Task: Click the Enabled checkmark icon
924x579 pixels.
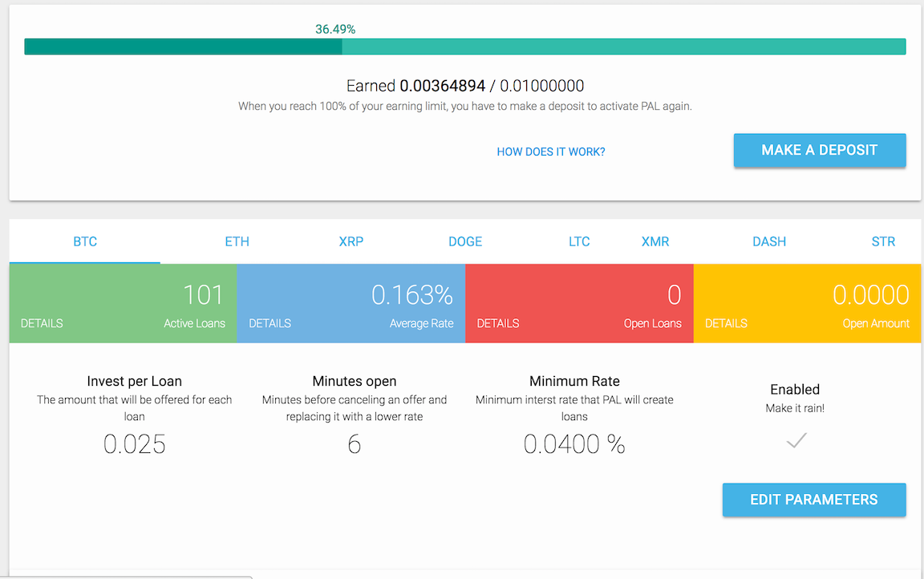Action: click(x=796, y=440)
